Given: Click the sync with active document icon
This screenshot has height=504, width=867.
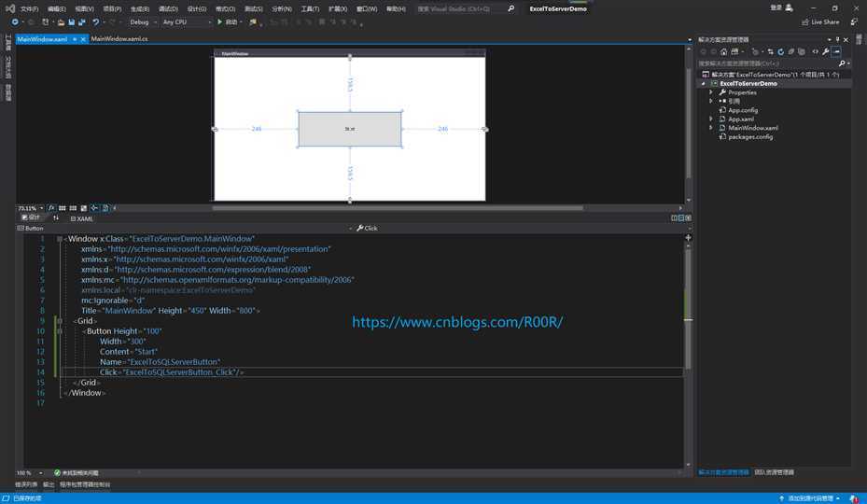Looking at the screenshot, I should point(770,51).
